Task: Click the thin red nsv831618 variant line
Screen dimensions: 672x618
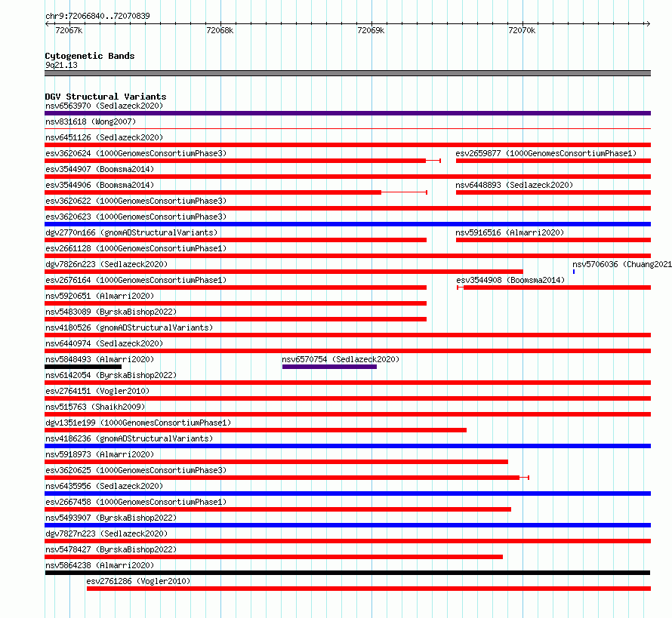Action: click(347, 129)
